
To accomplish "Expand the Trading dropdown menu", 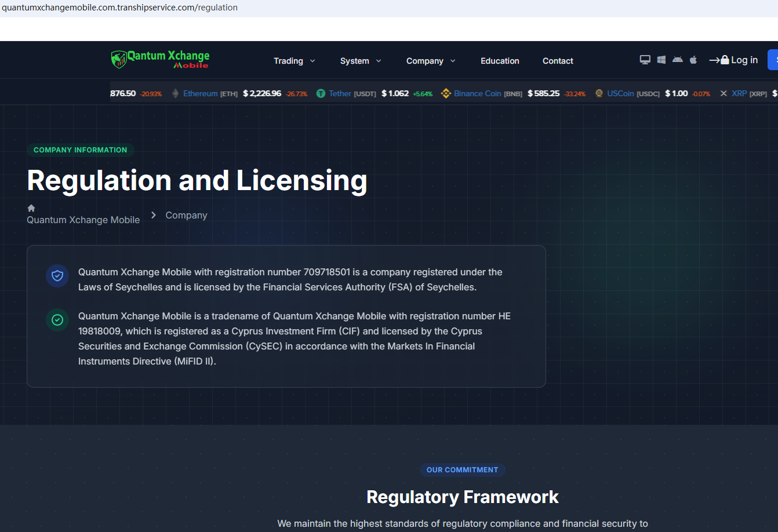I will pyautogui.click(x=295, y=61).
